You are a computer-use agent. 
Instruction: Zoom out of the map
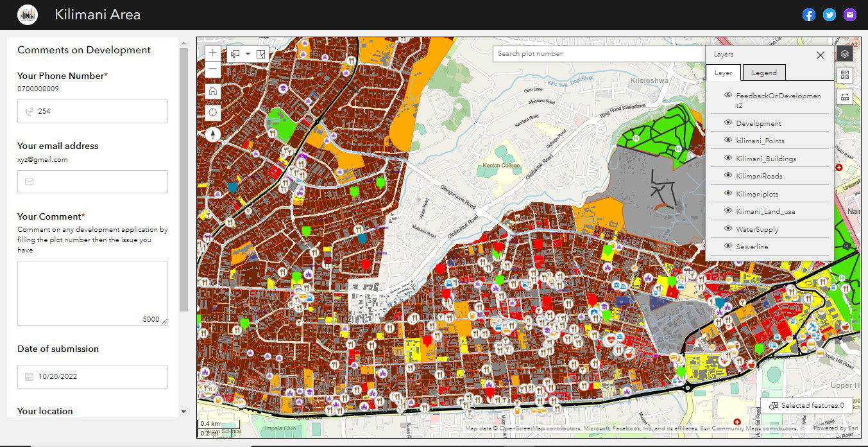tap(213, 69)
